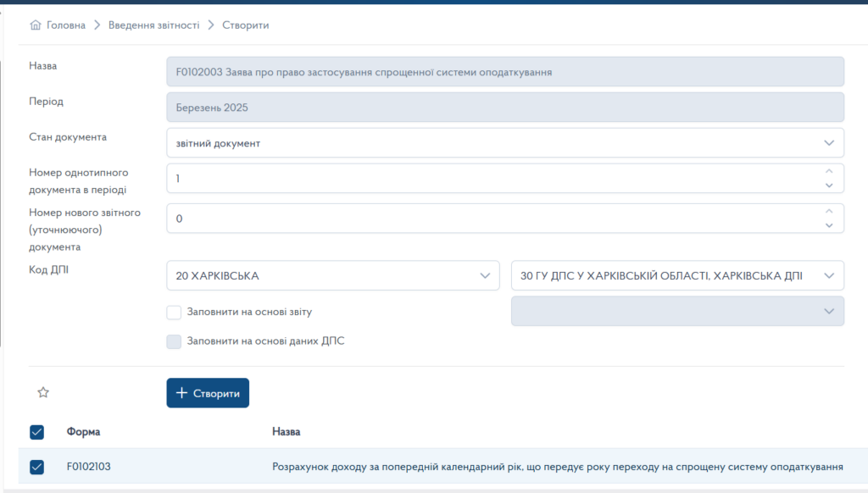Image resolution: width=868 pixels, height=493 pixels.
Task: Open the 'Стан документа' dropdown
Action: (505, 143)
